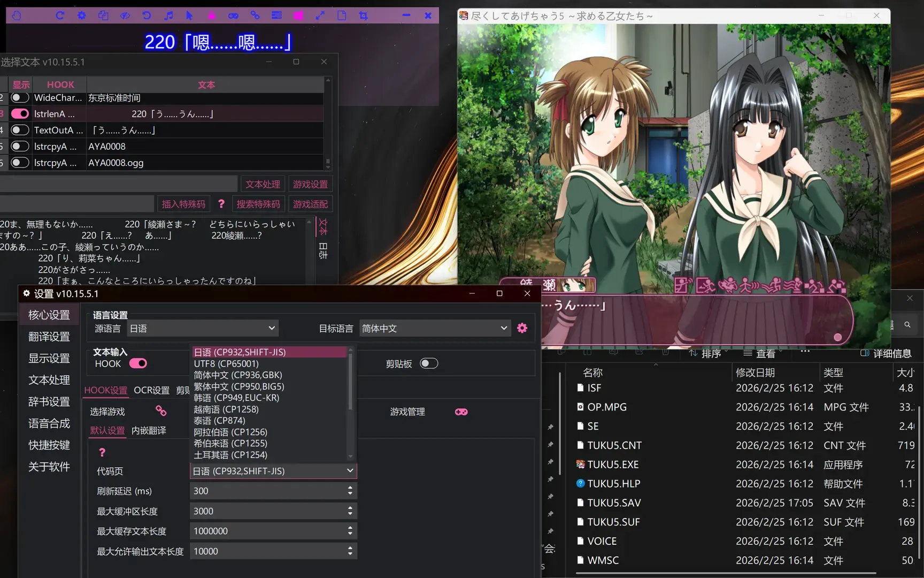
Task: Click the copy text icon in toolbar
Action: [103, 16]
